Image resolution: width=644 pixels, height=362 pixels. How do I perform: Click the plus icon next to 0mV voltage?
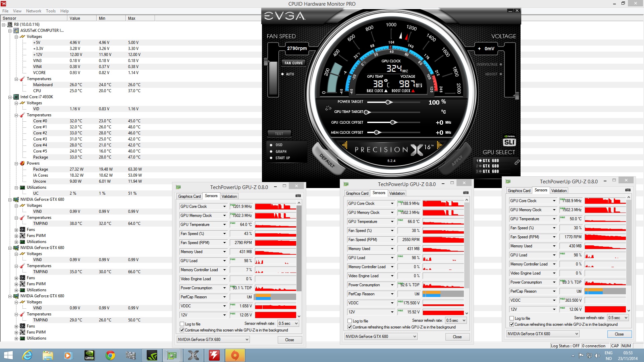point(479,49)
